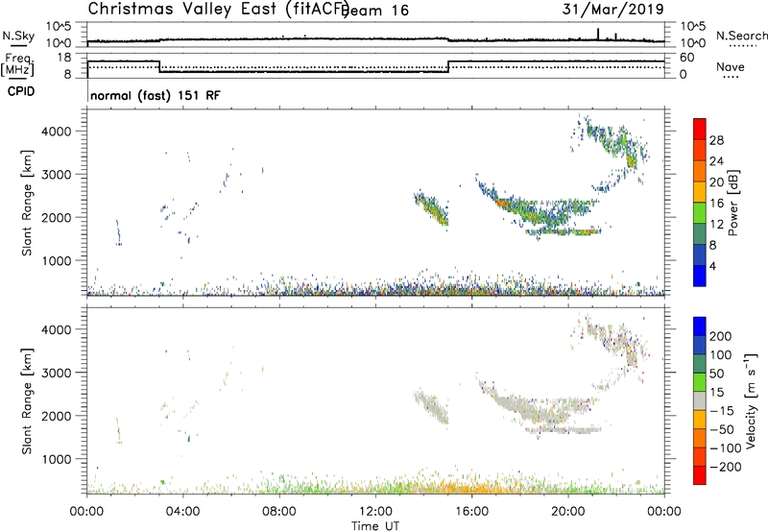This screenshot has height=532, width=768.
Task: Click the scatter echo band near 14:00 in the power panel
Action: click(x=431, y=208)
